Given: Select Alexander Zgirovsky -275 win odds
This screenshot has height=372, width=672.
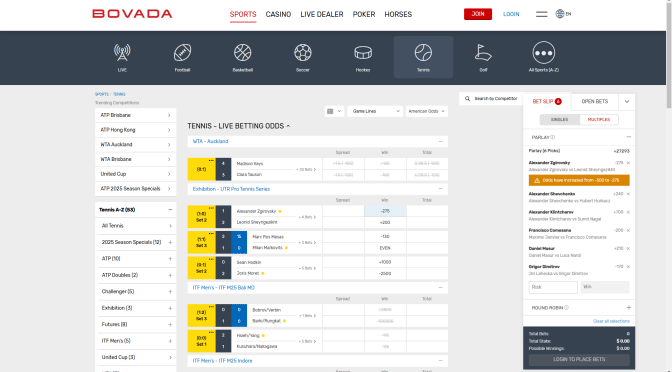Looking at the screenshot, I should click(385, 211).
